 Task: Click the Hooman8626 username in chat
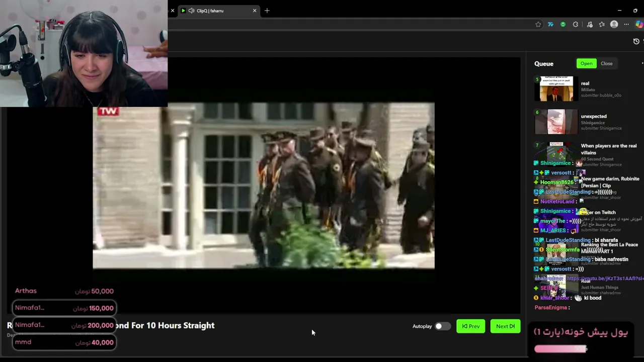[557, 183]
